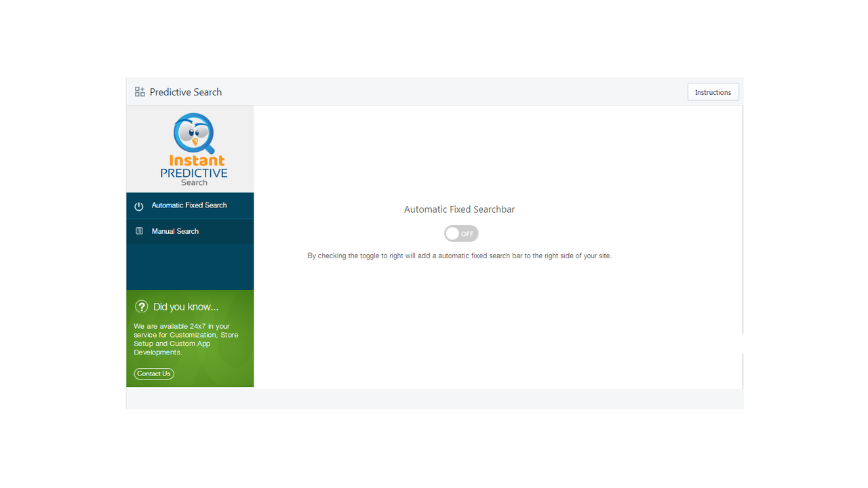Image resolution: width=868 pixels, height=488 pixels.
Task: Click the grid icon beside Predictive Search title
Action: [139, 91]
